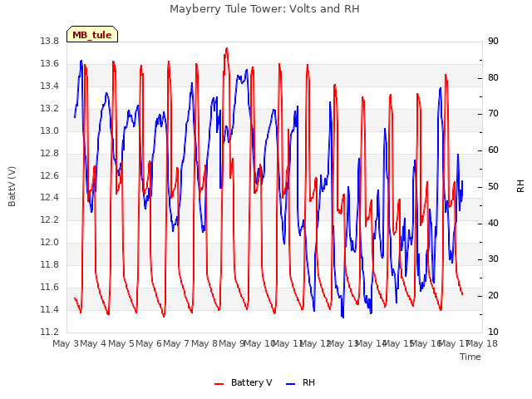Click the May 18 x-axis tick label

pyautogui.click(x=482, y=343)
